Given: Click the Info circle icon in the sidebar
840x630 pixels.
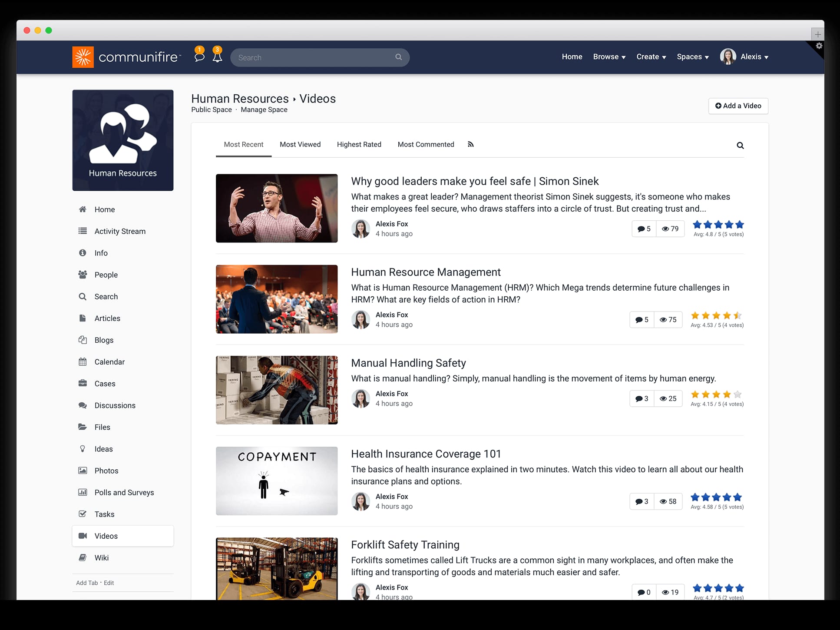Looking at the screenshot, I should [83, 253].
